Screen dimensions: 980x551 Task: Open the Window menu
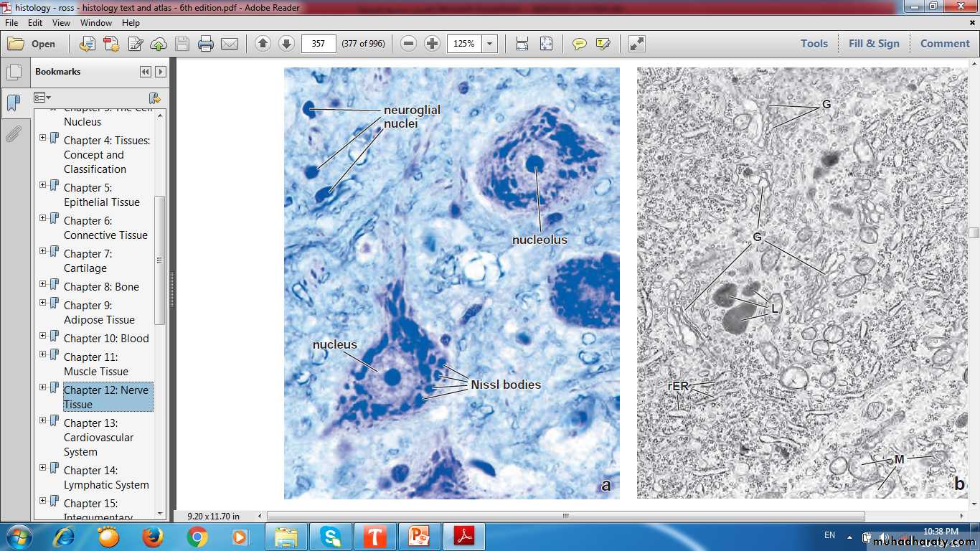95,23
